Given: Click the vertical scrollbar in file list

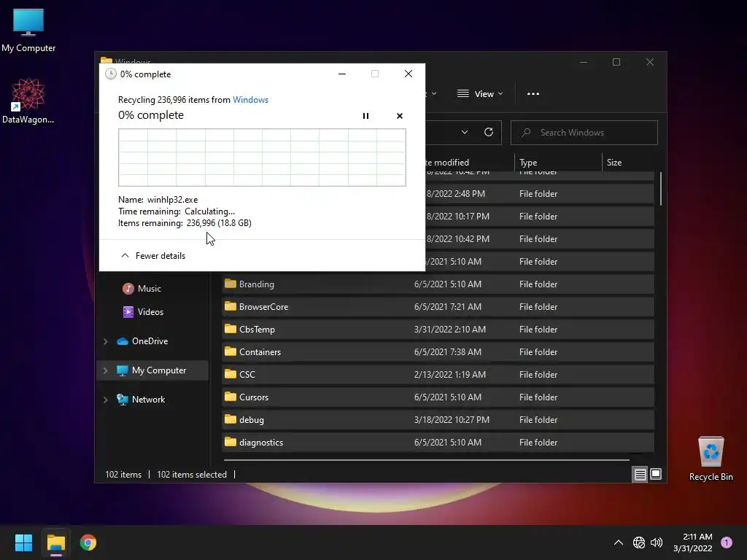Looking at the screenshot, I should [661, 189].
